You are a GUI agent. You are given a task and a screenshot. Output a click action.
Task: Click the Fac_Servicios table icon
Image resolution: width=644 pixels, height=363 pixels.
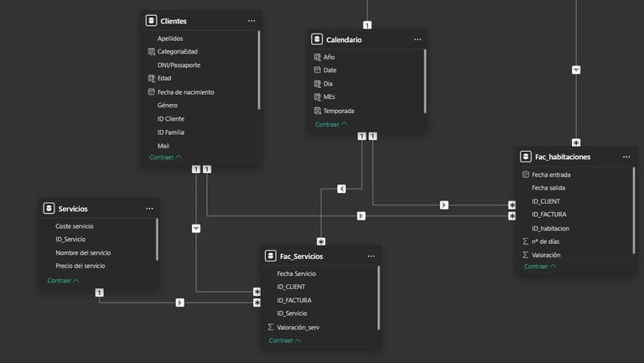click(270, 256)
